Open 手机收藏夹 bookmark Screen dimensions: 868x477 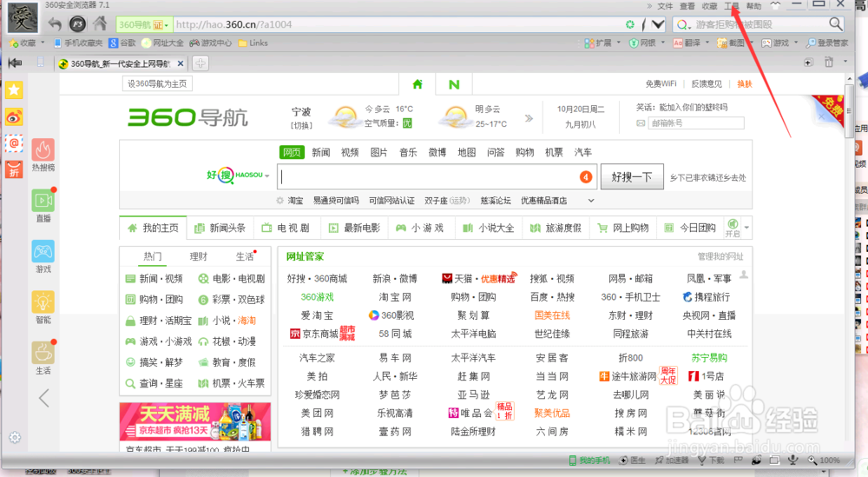pos(78,43)
